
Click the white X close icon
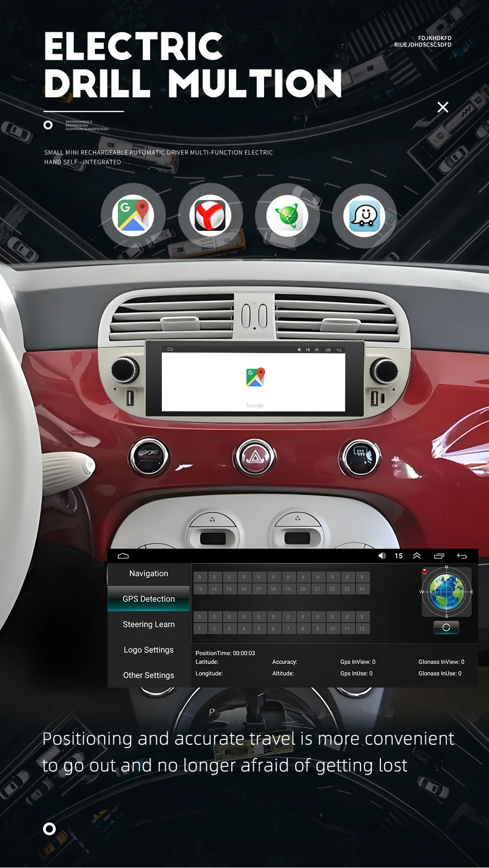coord(443,107)
